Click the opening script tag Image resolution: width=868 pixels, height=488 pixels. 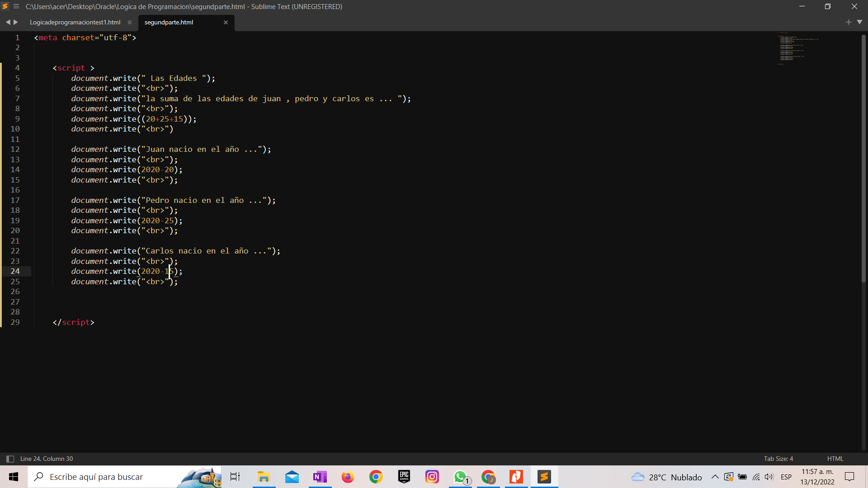tap(74, 68)
